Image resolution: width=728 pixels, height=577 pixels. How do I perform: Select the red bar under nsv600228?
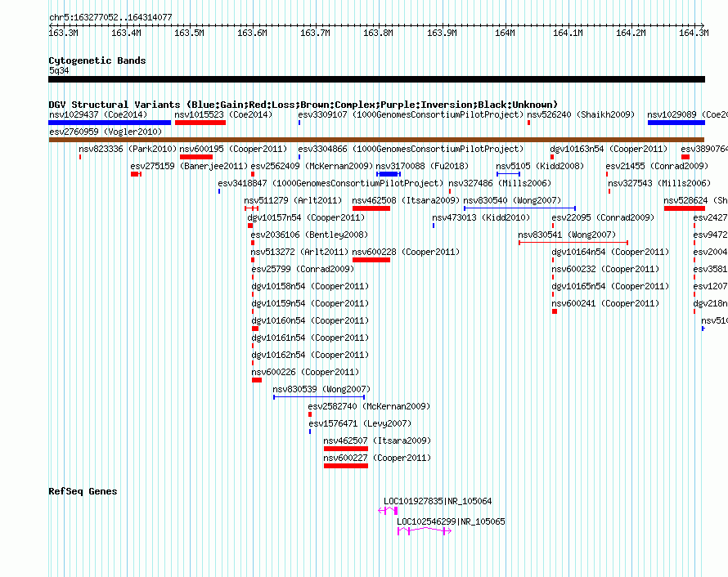[x=371, y=260]
